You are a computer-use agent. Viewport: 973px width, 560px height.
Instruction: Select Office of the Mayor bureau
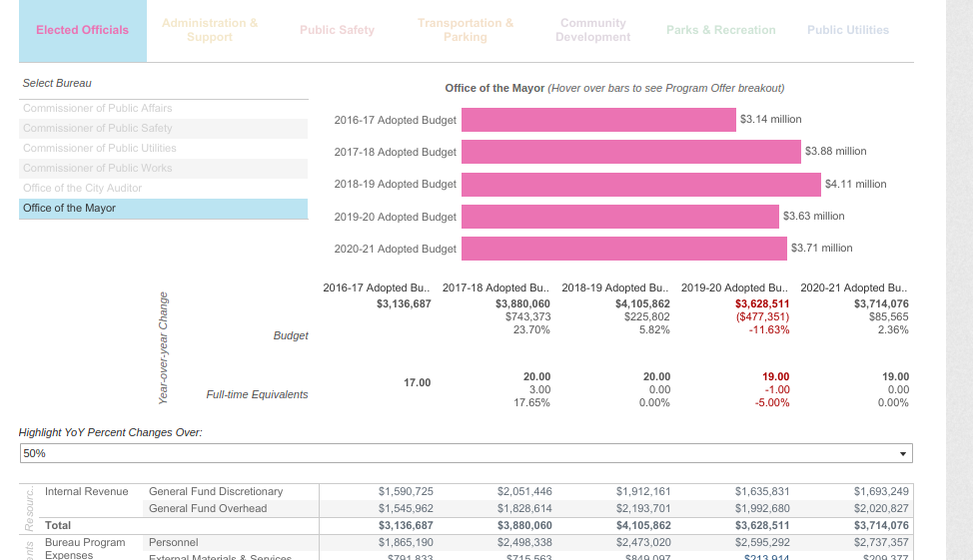163,209
